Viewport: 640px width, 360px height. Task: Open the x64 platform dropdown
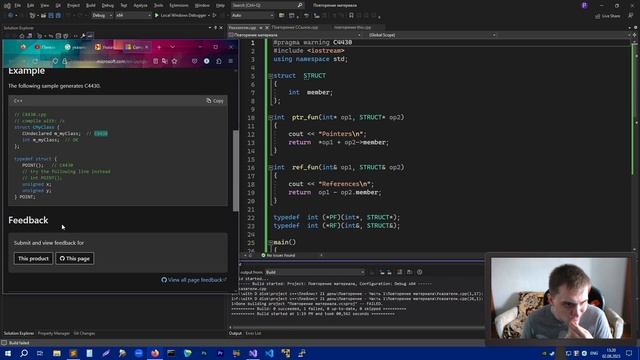133,16
